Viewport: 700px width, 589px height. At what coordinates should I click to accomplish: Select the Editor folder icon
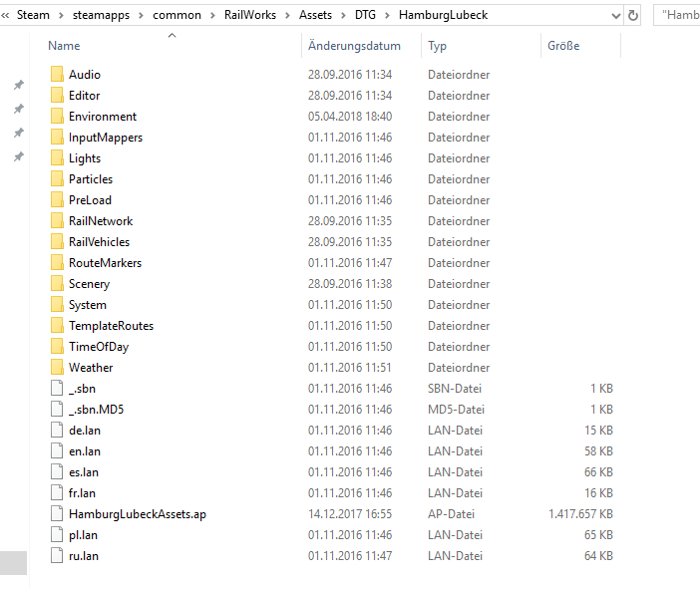coord(57,95)
